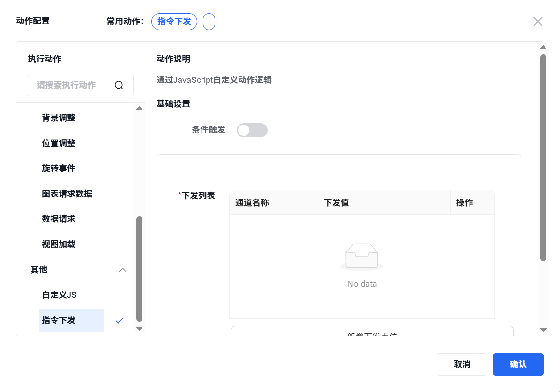Click the 下发值 column header
Screen dimensions: 560x392
click(x=384, y=202)
